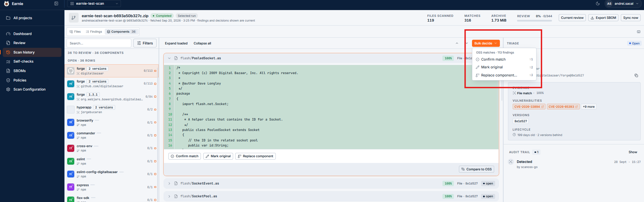Screen dimensions: 644x202
Task: Switch to the Findings tab
Action: click(x=94, y=32)
